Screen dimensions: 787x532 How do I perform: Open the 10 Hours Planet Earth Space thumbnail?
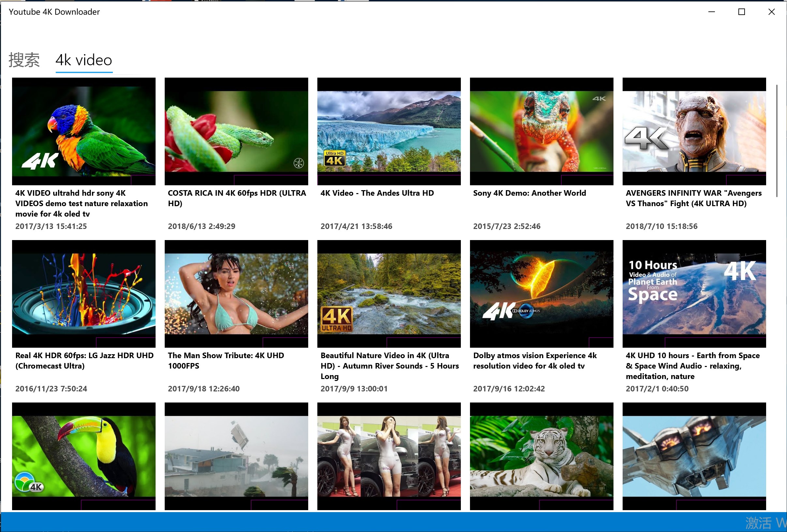[x=694, y=294]
